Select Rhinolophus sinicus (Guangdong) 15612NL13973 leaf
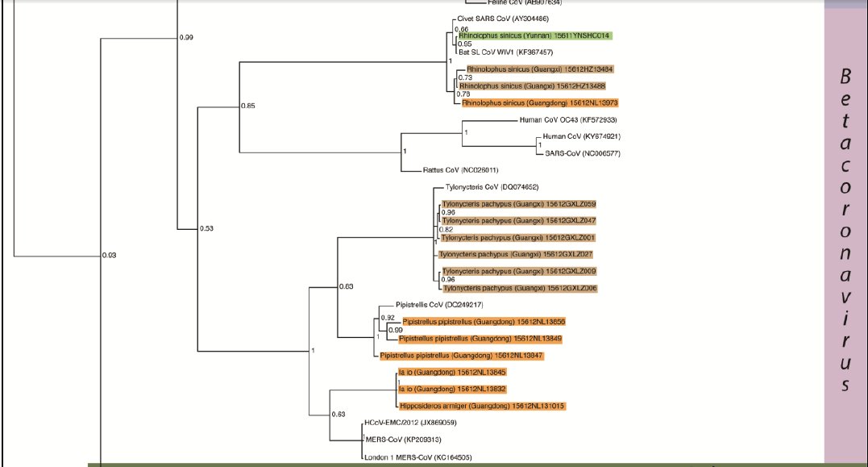The width and height of the screenshot is (868, 467). [x=540, y=103]
